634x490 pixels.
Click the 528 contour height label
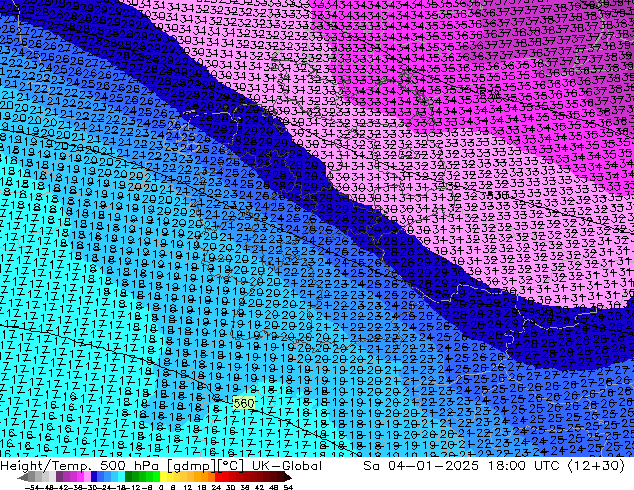492,96
